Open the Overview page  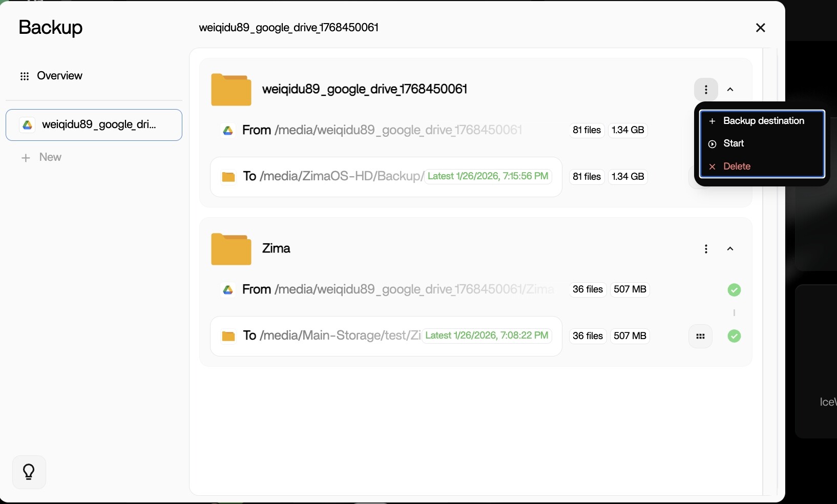click(x=59, y=76)
